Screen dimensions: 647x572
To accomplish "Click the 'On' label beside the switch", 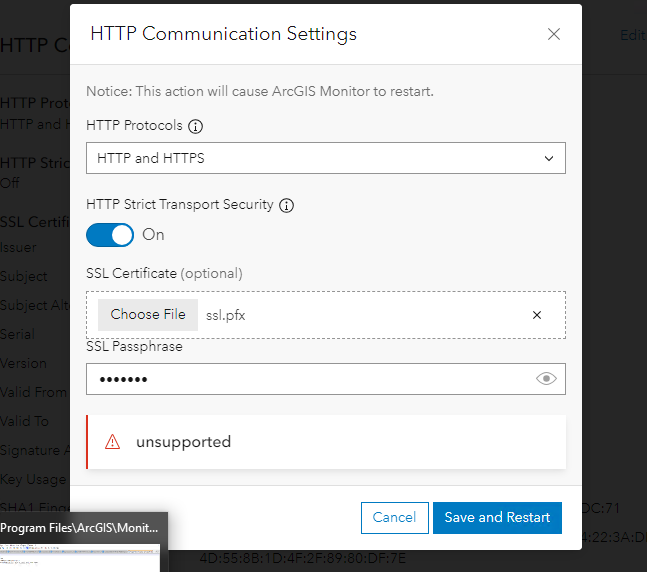I will coord(153,234).
